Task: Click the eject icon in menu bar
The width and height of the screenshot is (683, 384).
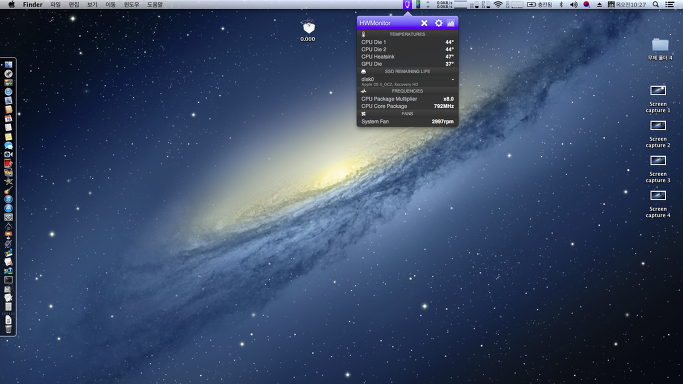Action: 599,4
